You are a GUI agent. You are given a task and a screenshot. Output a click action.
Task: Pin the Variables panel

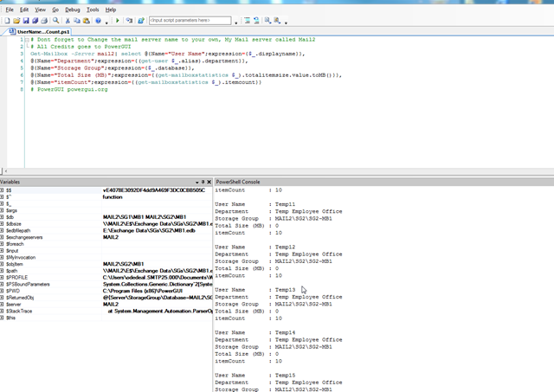tap(203, 182)
